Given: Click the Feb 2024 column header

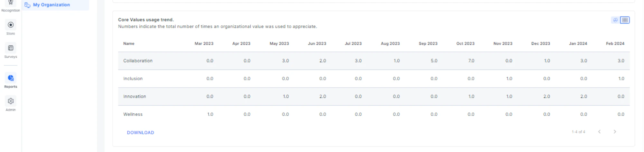Looking at the screenshot, I should click(615, 43).
